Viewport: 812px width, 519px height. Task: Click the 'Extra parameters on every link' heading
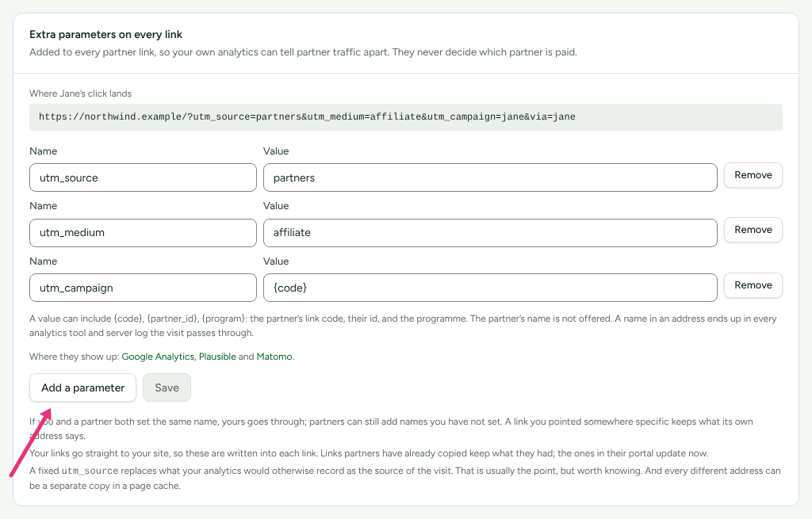point(105,35)
